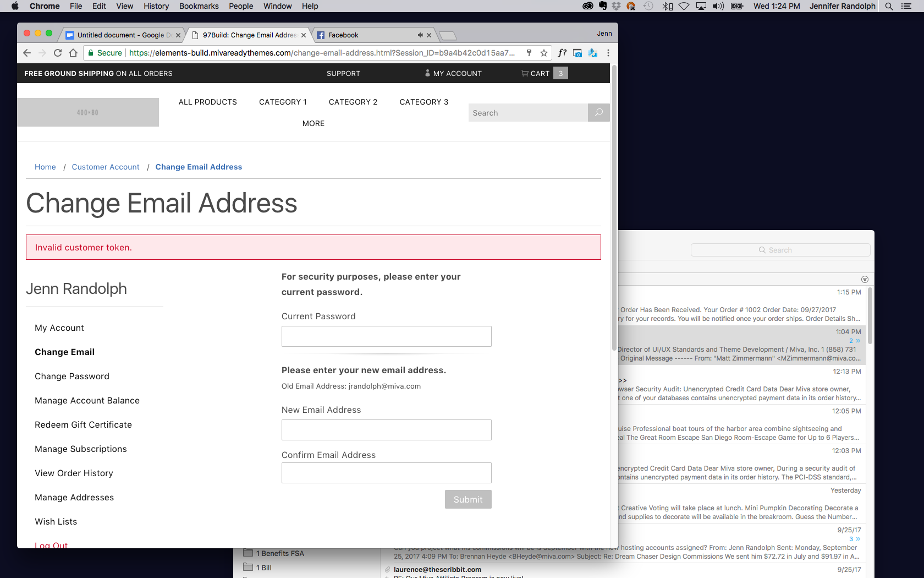Image resolution: width=924 pixels, height=578 pixels.
Task: Click the Time Machine menu bar icon
Action: (x=648, y=6)
